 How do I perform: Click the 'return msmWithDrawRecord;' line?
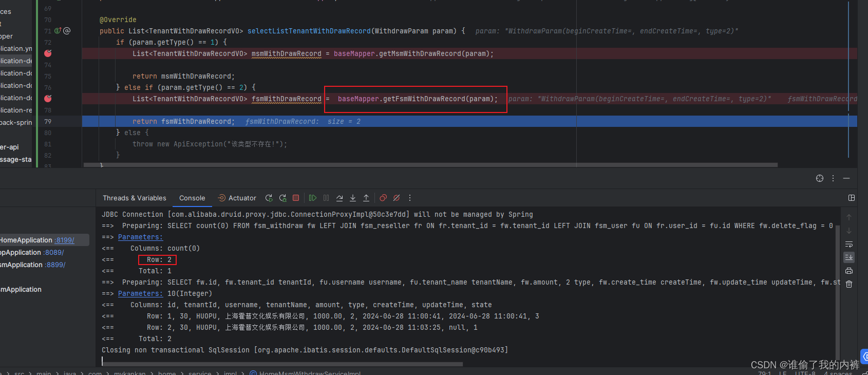(183, 76)
